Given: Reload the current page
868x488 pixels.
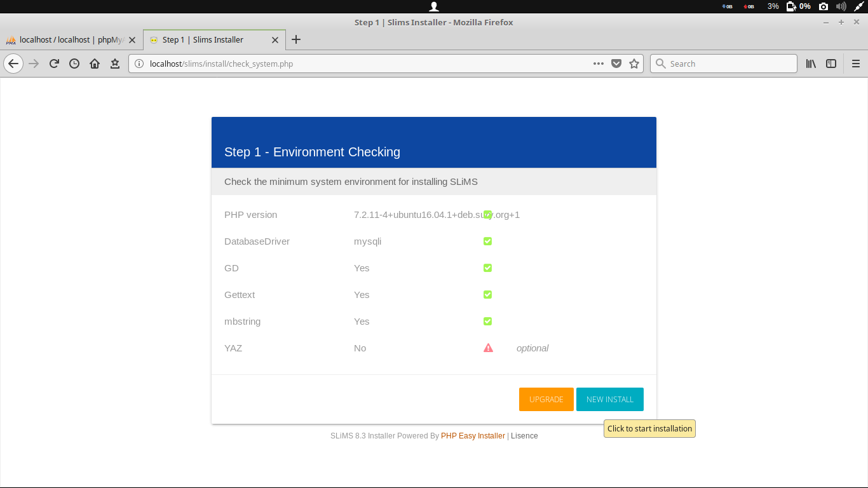Looking at the screenshot, I should click(x=54, y=64).
